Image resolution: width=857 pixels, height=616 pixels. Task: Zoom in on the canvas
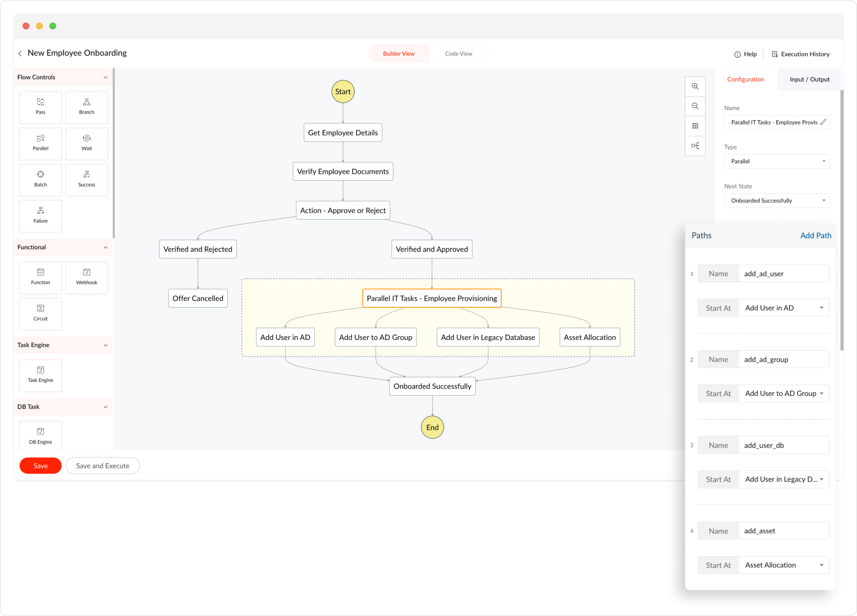click(695, 86)
